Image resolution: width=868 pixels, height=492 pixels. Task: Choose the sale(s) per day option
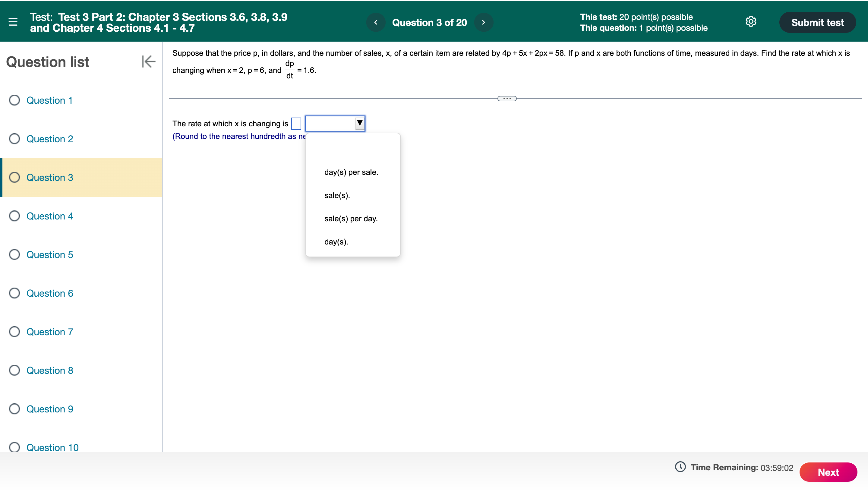[x=351, y=218]
